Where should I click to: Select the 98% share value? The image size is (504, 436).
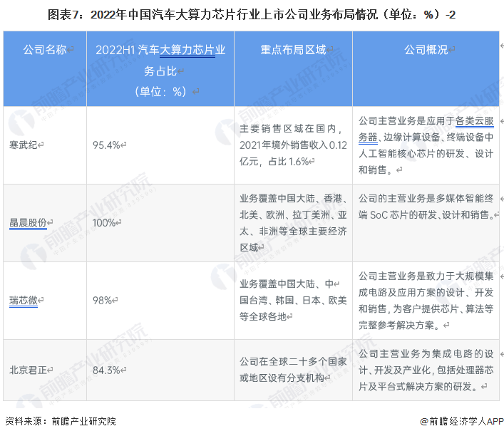point(103,301)
